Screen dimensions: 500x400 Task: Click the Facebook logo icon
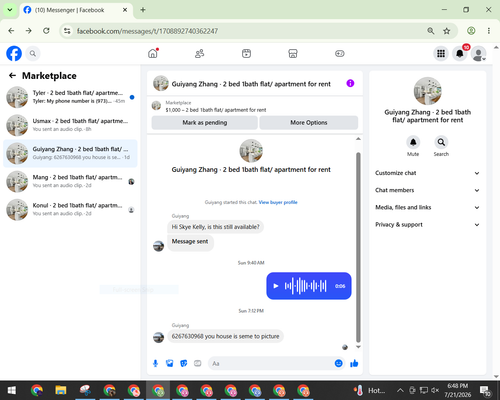pos(14,53)
